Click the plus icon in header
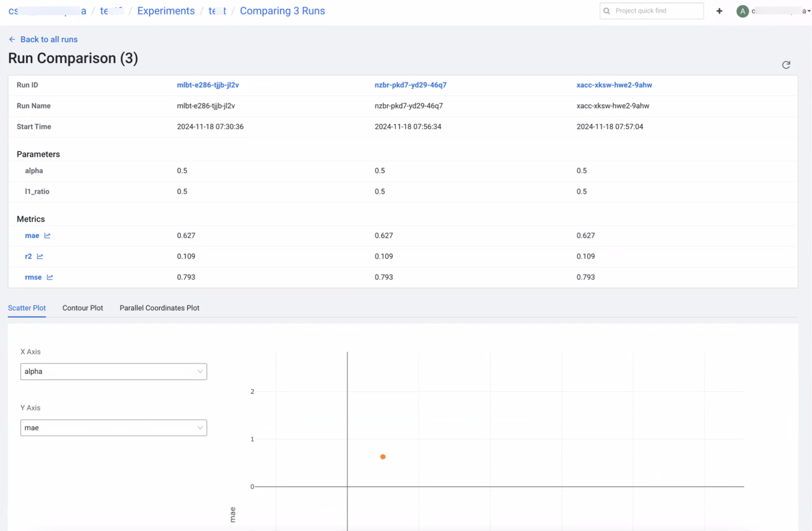 [719, 11]
